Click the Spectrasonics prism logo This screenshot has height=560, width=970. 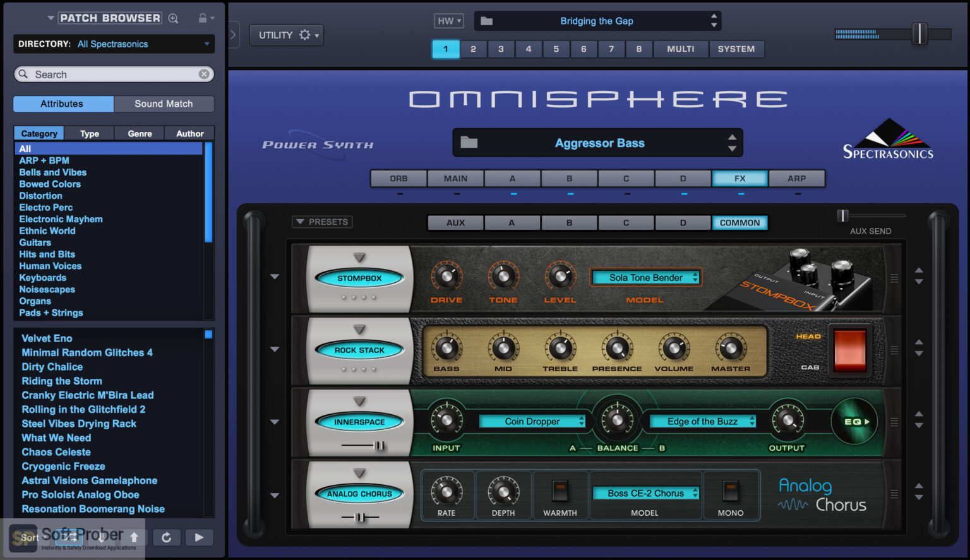pos(889,139)
